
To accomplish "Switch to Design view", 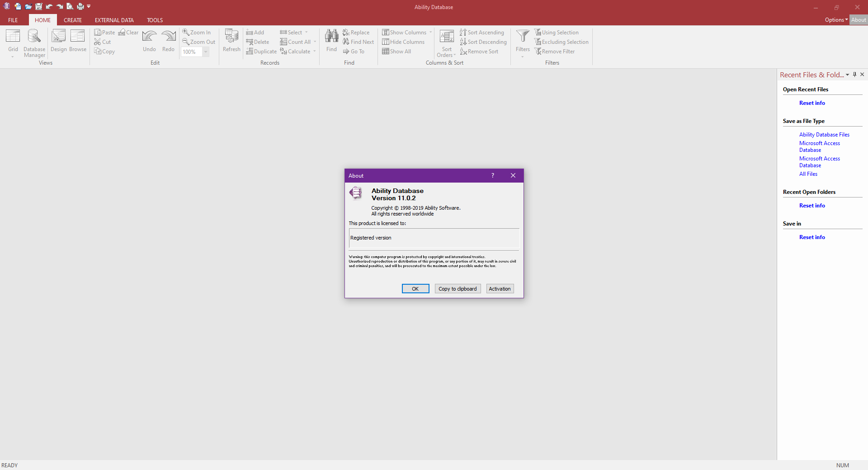I will click(58, 41).
